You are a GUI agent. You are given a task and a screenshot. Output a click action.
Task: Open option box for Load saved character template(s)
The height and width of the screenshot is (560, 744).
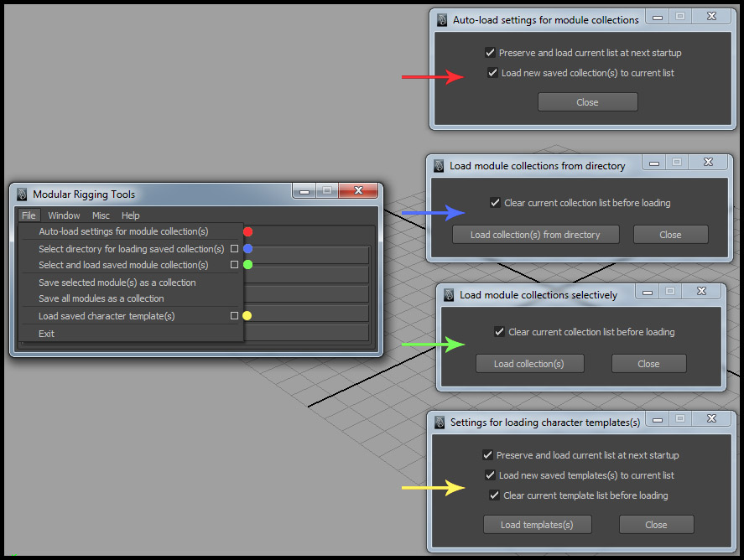click(234, 316)
